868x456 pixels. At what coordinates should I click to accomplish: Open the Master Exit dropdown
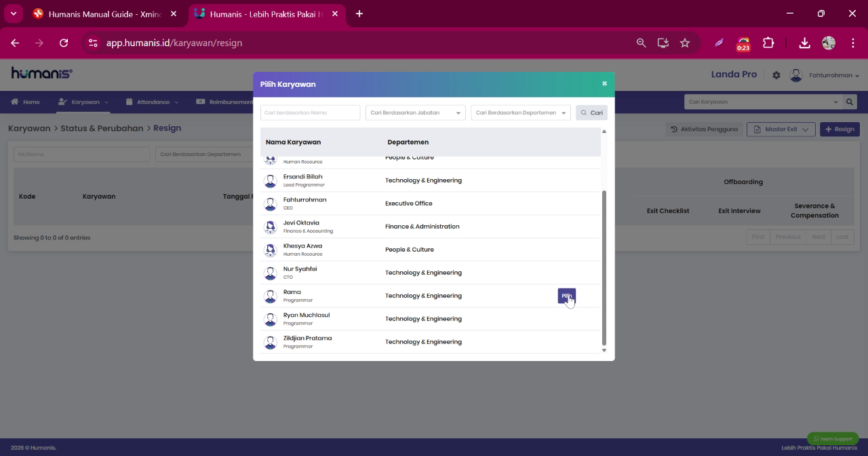pos(781,129)
